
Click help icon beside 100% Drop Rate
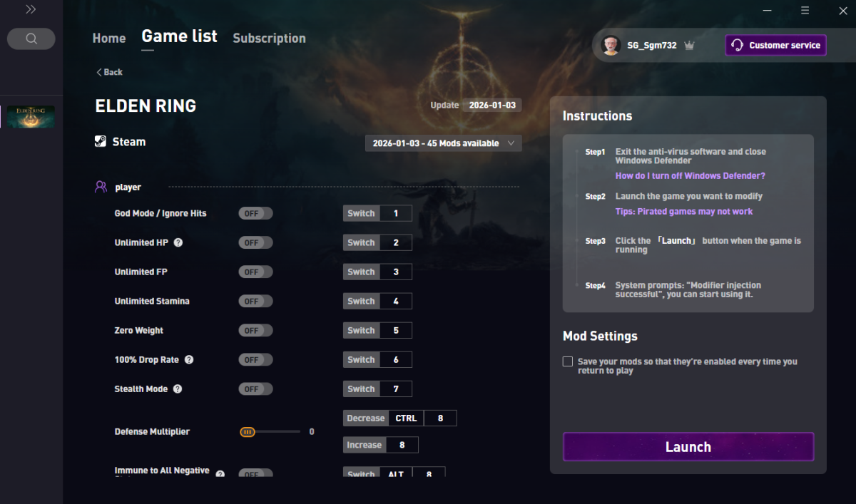pos(189,360)
